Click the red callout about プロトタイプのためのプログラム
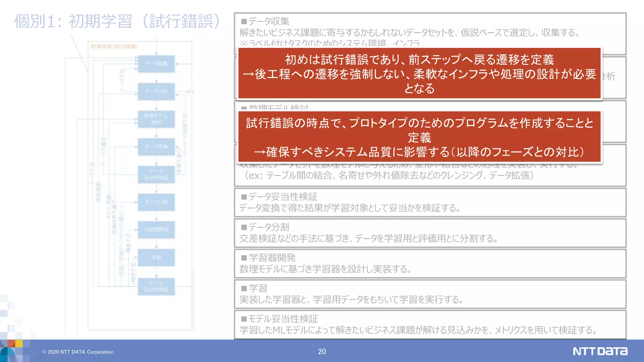 [x=419, y=137]
